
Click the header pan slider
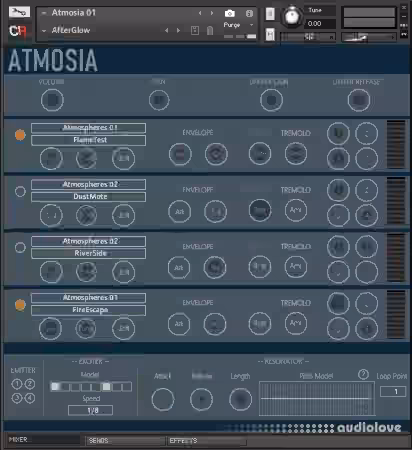(308, 37)
